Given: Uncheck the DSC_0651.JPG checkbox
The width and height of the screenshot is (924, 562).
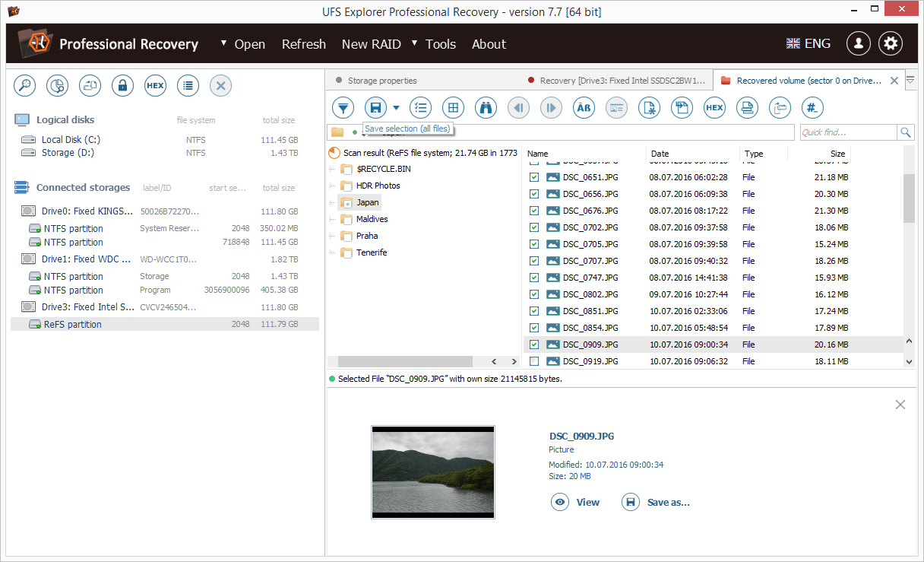Looking at the screenshot, I should click(x=534, y=177).
